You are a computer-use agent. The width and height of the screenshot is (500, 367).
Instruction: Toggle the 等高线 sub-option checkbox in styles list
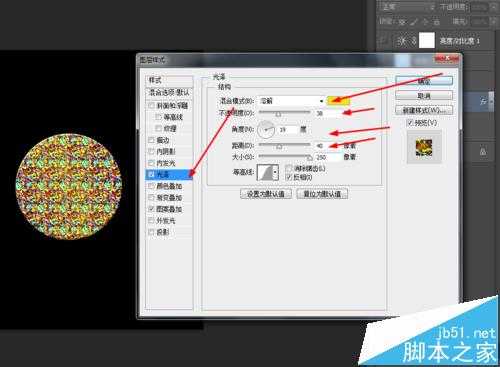pos(158,117)
